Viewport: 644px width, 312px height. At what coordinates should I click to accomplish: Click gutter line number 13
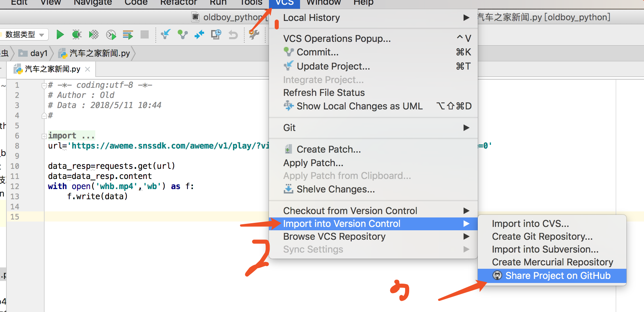click(15, 197)
